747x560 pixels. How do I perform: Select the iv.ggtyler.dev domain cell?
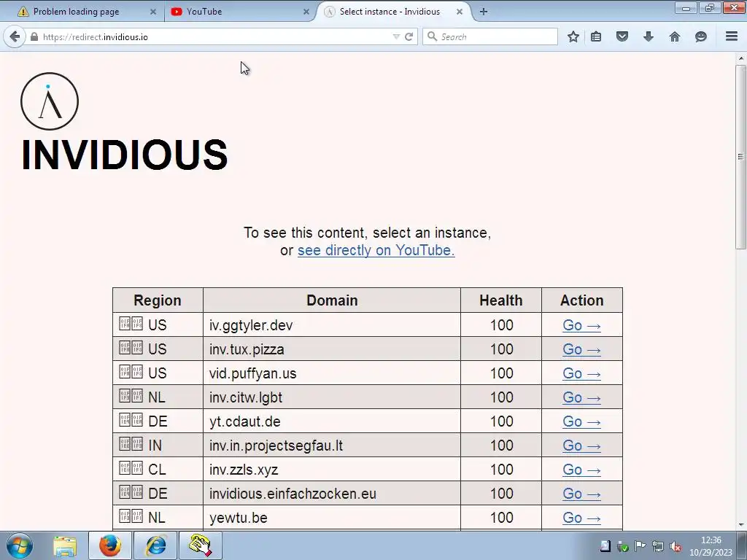pyautogui.click(x=332, y=325)
